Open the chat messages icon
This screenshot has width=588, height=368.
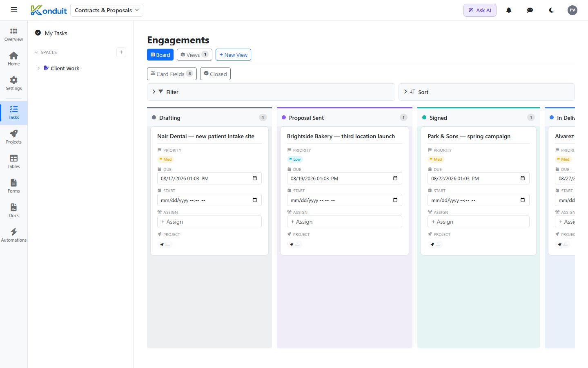point(530,10)
